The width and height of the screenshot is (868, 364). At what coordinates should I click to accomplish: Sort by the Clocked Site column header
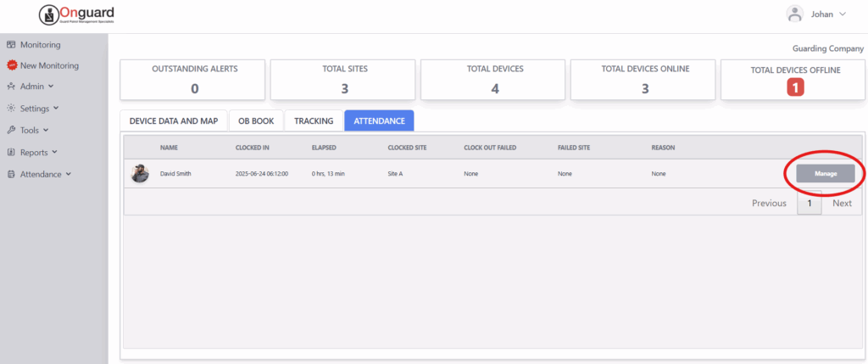coord(407,148)
